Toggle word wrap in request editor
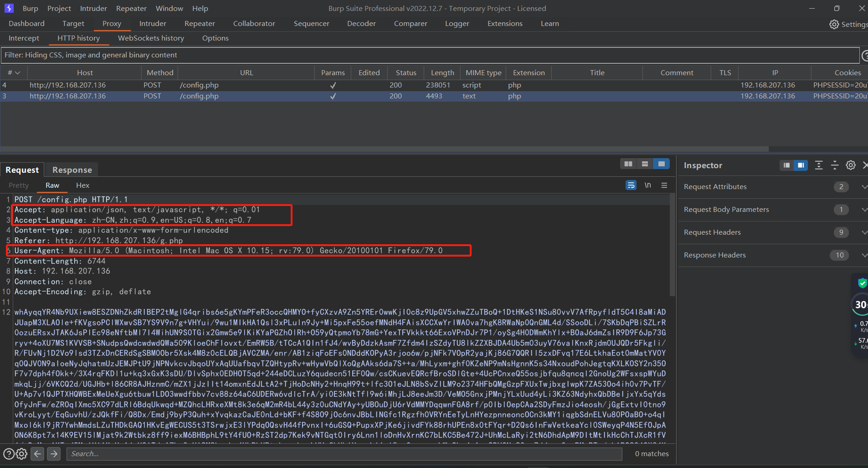Image resolution: width=868 pixels, height=468 pixels. pos(631,185)
